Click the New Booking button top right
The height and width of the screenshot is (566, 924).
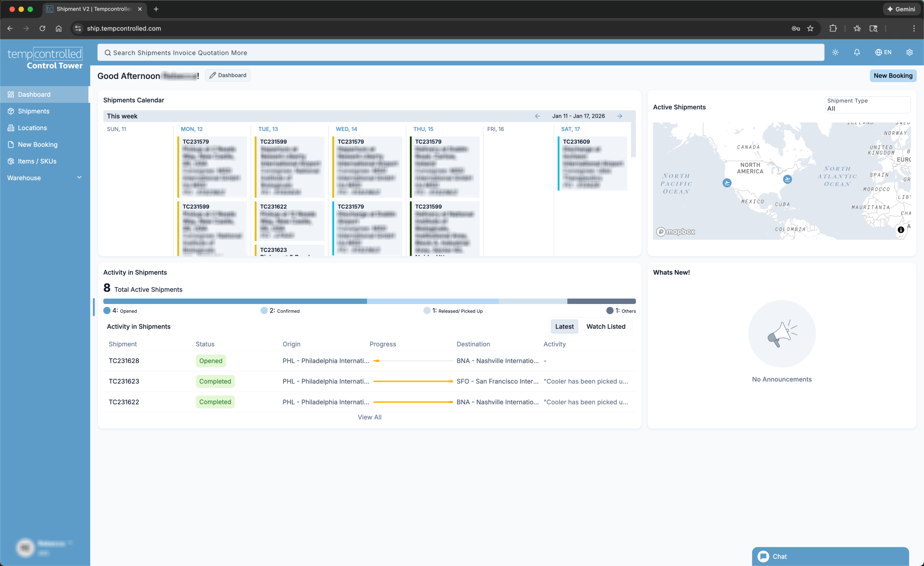click(893, 76)
